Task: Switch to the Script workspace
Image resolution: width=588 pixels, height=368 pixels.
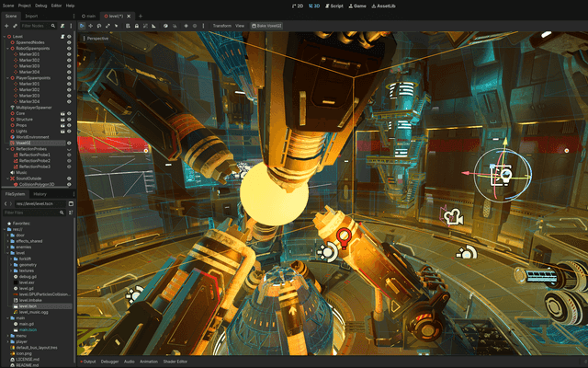Action: 334,6
